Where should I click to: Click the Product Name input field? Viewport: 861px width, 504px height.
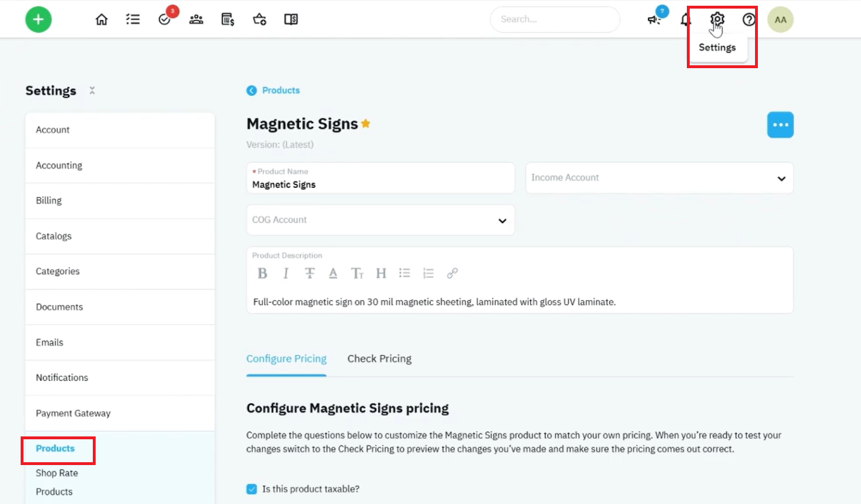click(380, 178)
